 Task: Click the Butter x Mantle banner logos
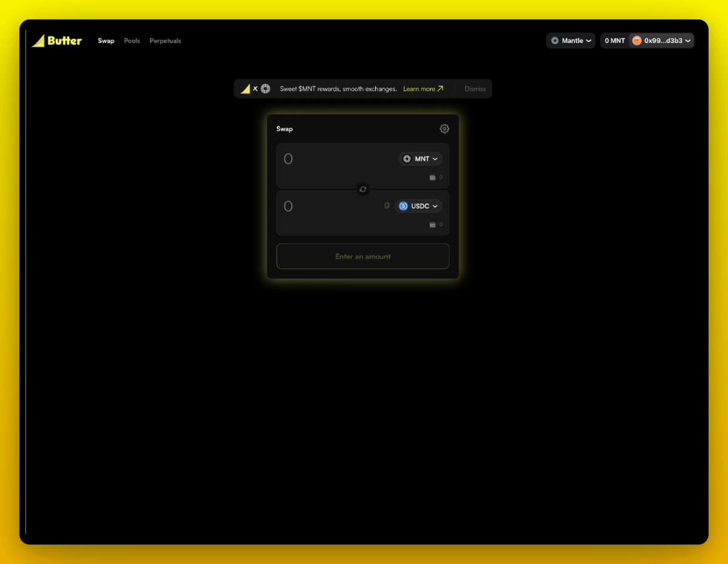pos(255,89)
